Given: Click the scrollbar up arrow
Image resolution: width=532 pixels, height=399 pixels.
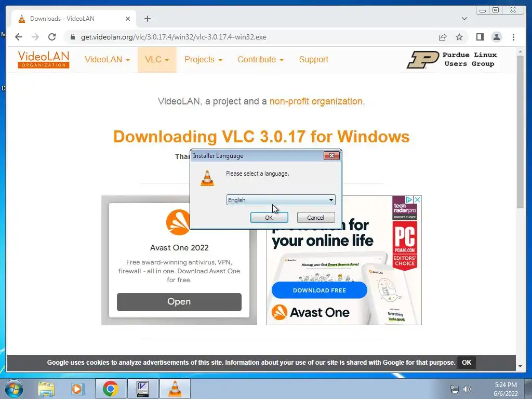Looking at the screenshot, I should click(x=520, y=52).
